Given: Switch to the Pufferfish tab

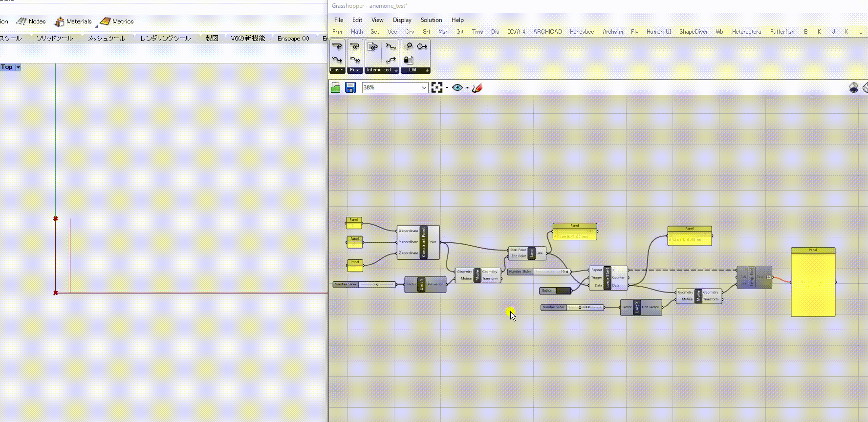Looking at the screenshot, I should click(782, 32).
